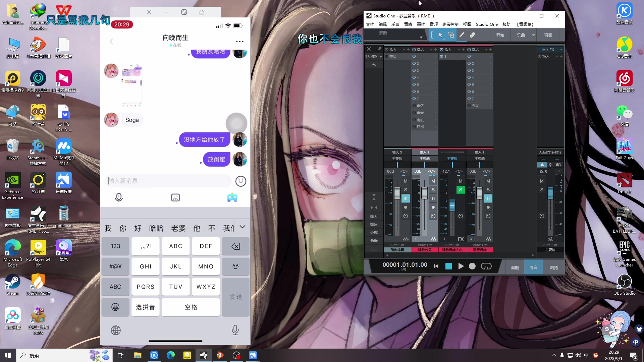Open the 走带控制 transport menu
This screenshot has height=362, width=644.
[450, 24]
